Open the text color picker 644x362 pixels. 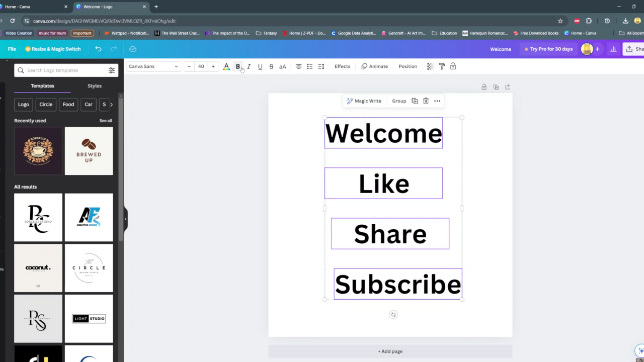(226, 66)
